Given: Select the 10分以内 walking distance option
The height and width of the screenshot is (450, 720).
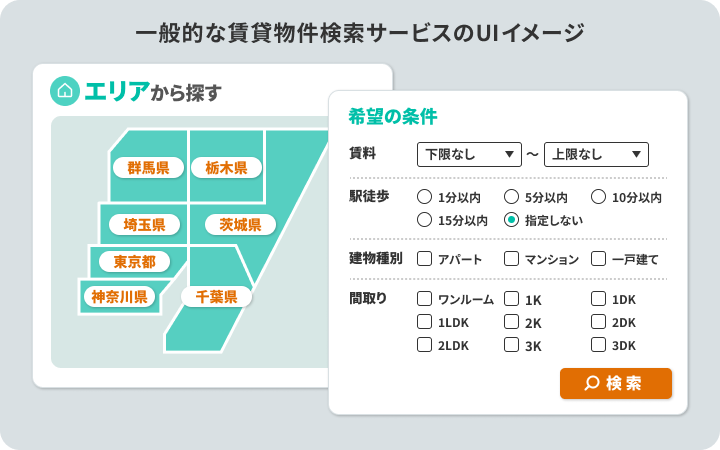Looking at the screenshot, I should pos(598,197).
